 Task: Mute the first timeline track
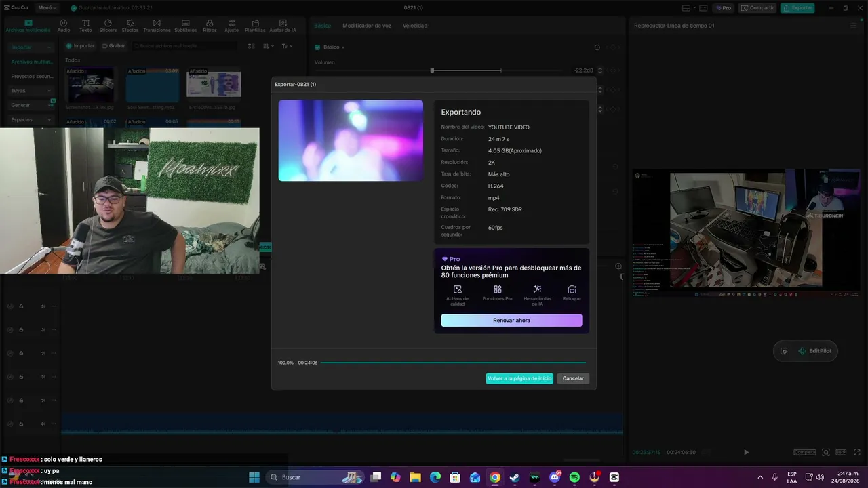coord(43,306)
